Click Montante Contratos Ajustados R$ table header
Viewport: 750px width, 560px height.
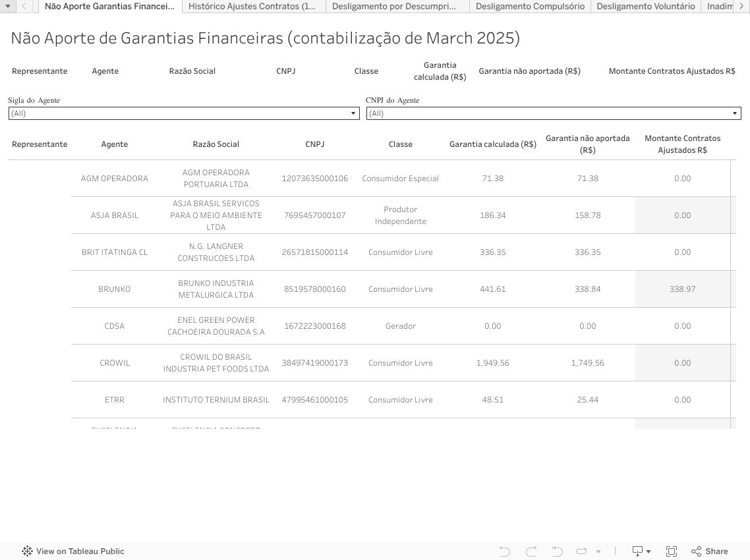(x=683, y=144)
